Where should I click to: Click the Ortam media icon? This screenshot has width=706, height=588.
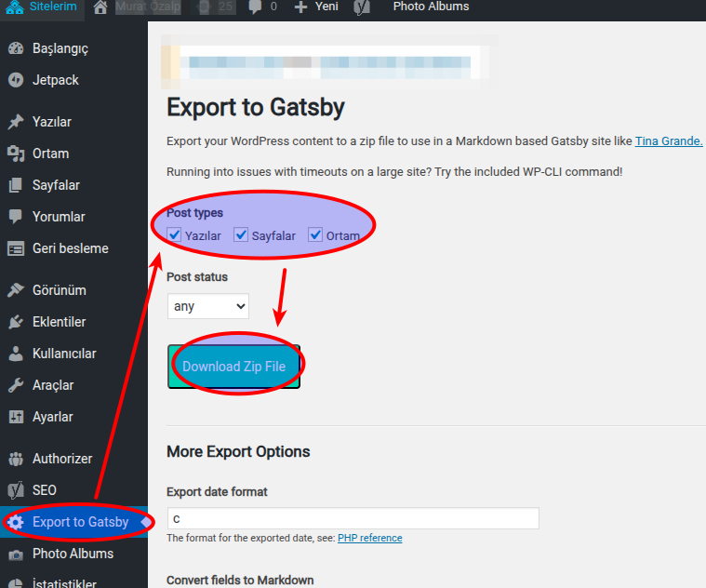16,154
